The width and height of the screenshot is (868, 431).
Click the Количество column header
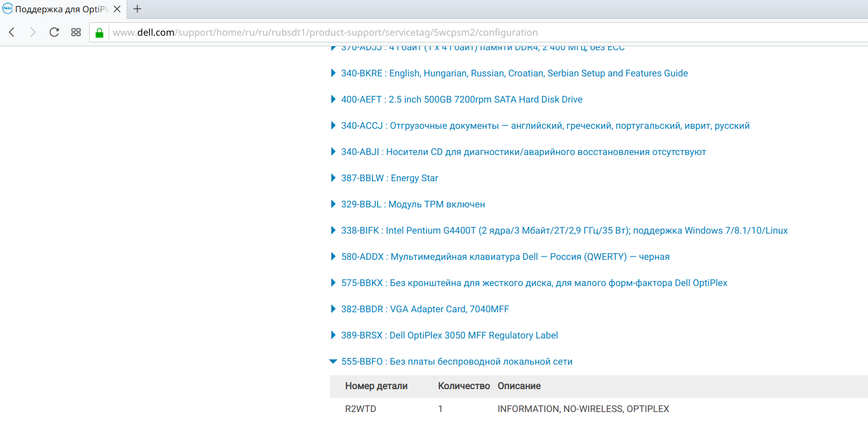pos(464,386)
